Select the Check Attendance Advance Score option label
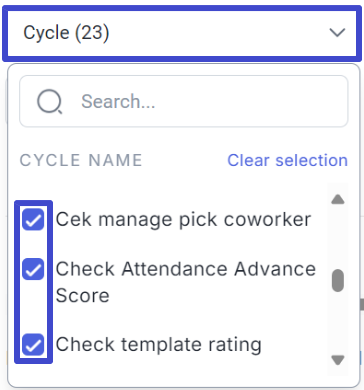 click(185, 282)
